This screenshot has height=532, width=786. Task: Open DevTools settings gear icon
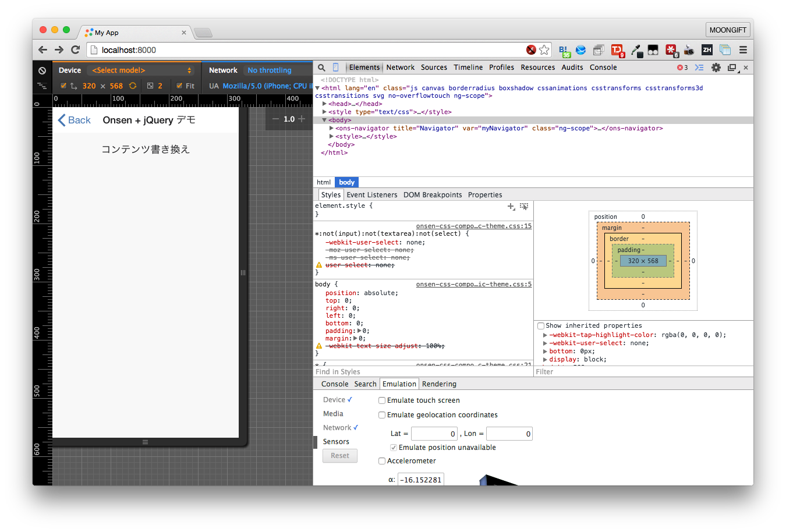point(716,68)
